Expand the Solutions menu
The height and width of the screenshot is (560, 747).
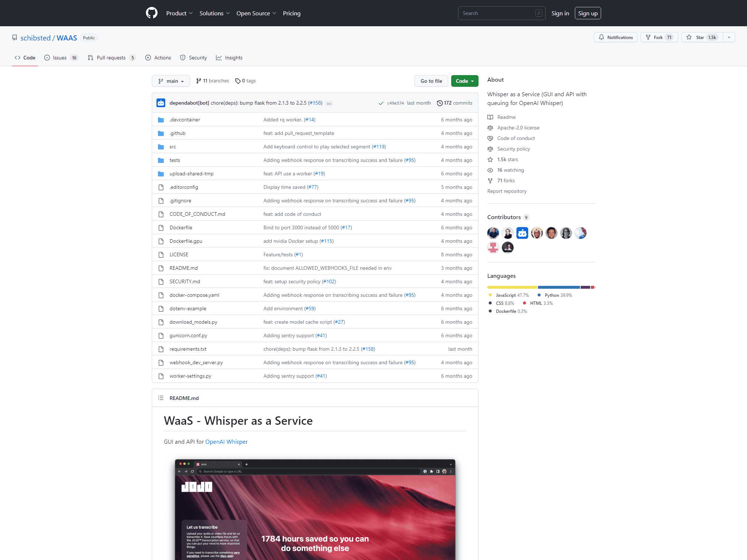coord(214,13)
